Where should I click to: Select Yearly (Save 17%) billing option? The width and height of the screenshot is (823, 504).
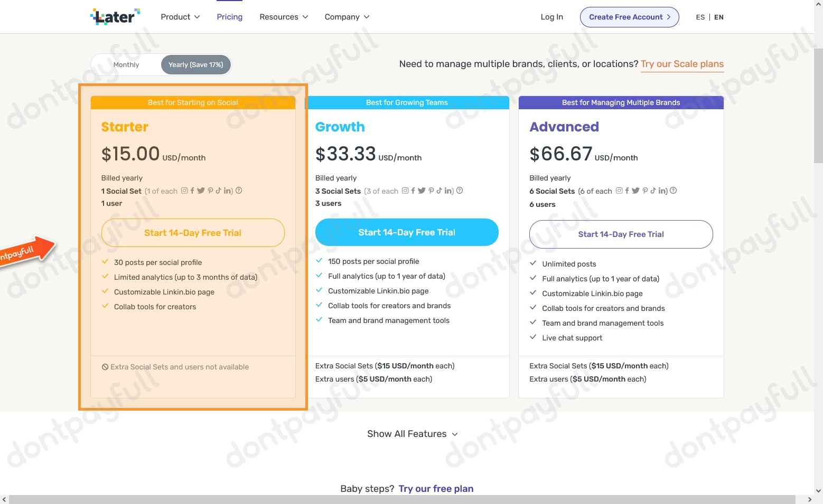point(195,65)
